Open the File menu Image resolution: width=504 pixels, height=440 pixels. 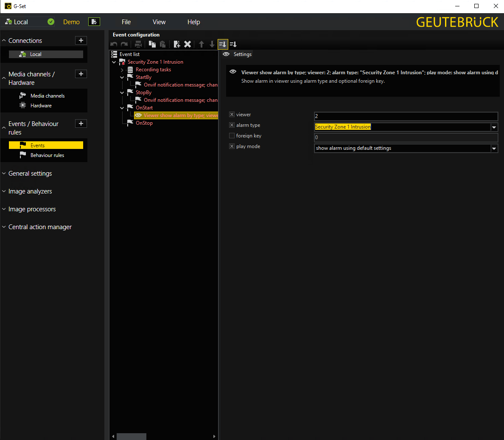pyautogui.click(x=126, y=22)
